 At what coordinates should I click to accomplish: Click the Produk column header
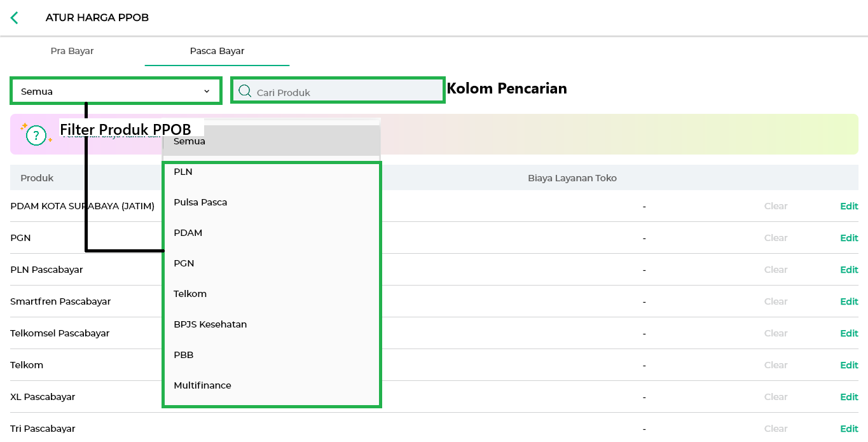click(37, 178)
